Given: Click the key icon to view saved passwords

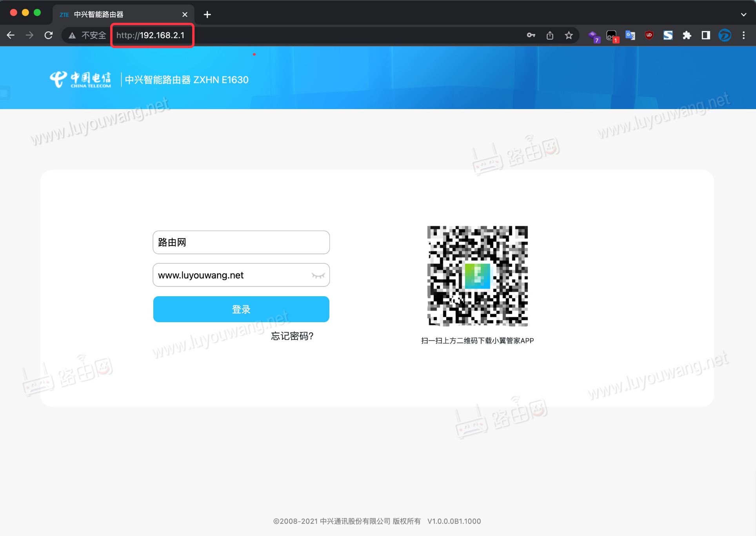Looking at the screenshot, I should point(531,35).
